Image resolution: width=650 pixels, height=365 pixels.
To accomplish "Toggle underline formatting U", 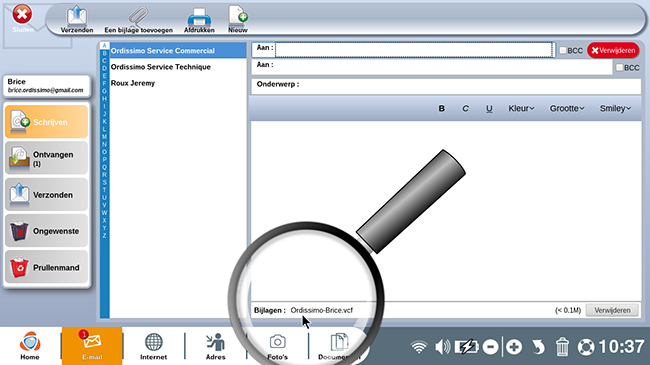I will point(489,108).
